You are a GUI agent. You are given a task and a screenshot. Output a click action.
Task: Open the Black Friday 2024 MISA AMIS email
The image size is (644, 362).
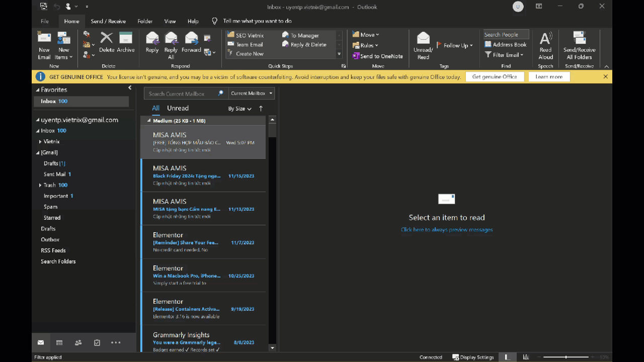203,175
